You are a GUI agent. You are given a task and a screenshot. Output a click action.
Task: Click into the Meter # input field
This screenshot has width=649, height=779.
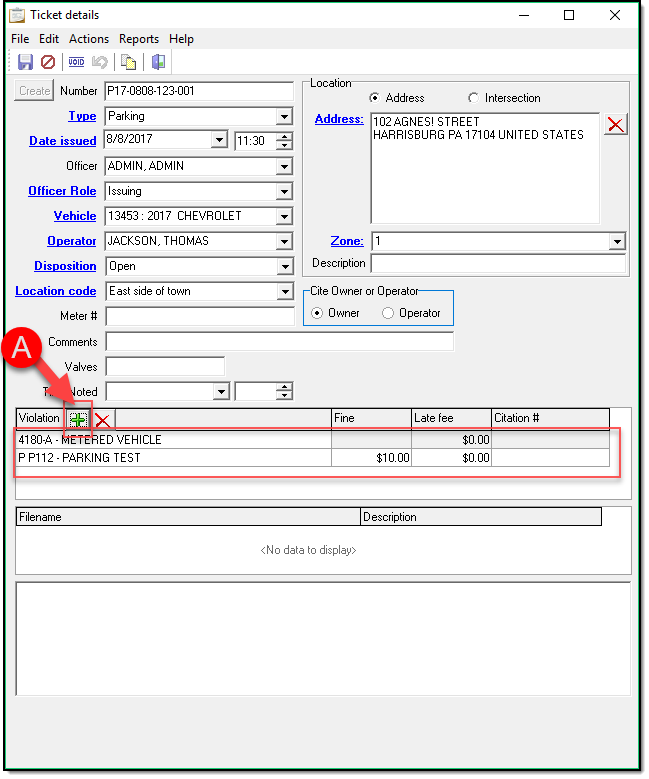[x=200, y=317]
